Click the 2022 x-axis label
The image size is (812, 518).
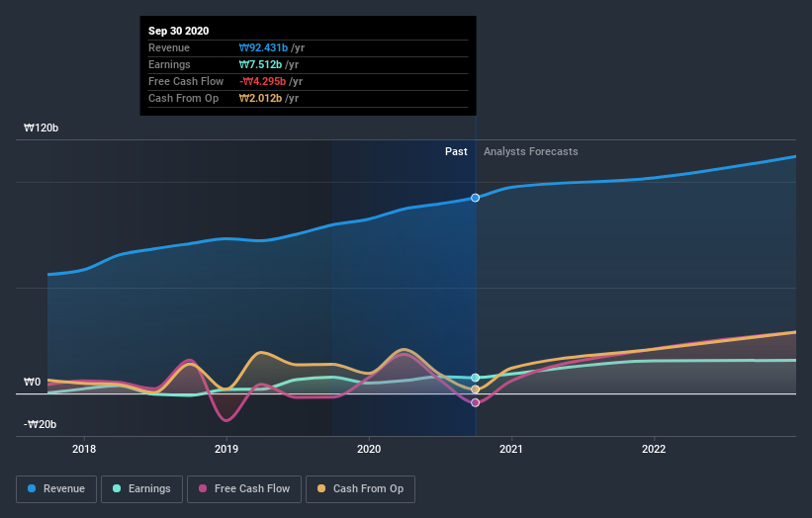click(x=654, y=449)
